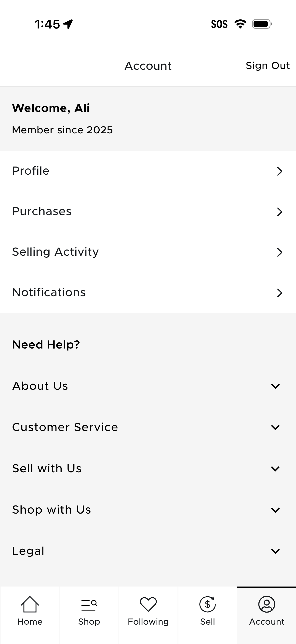
Task: Open the Profile menu row
Action: [x=148, y=171]
